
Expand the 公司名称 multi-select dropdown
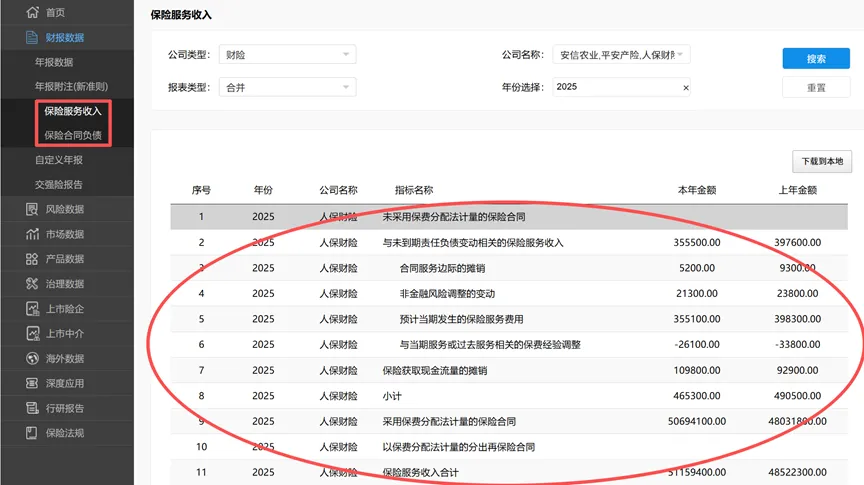[621, 55]
